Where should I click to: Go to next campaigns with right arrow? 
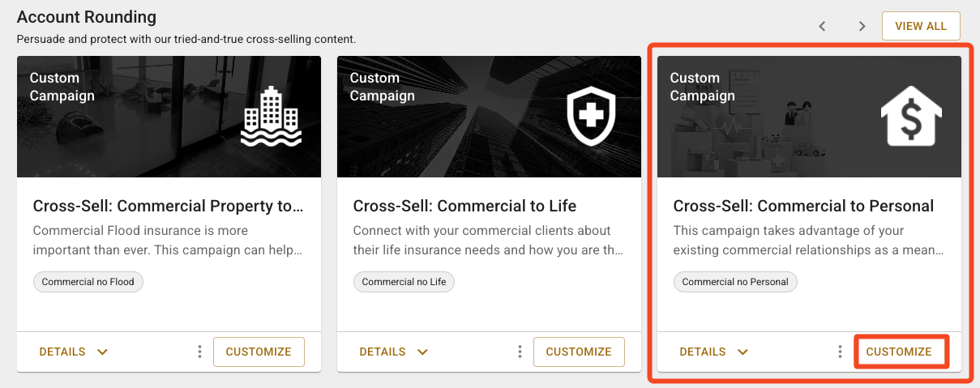click(x=862, y=26)
